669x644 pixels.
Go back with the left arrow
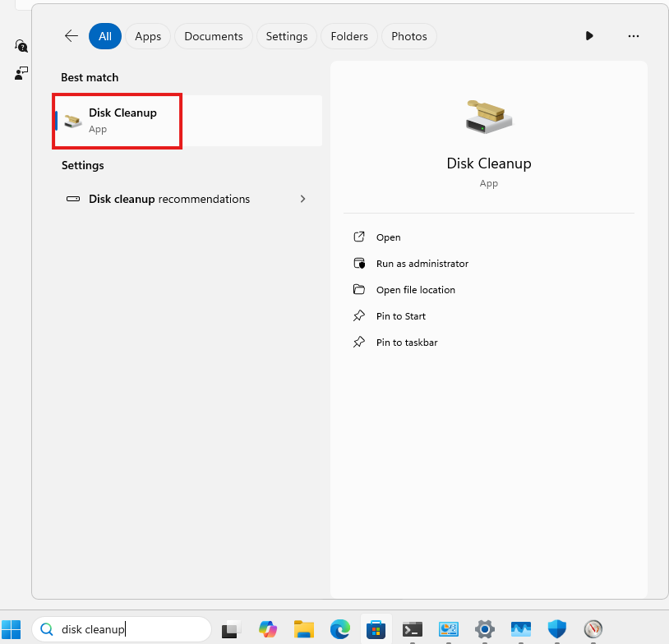click(72, 36)
